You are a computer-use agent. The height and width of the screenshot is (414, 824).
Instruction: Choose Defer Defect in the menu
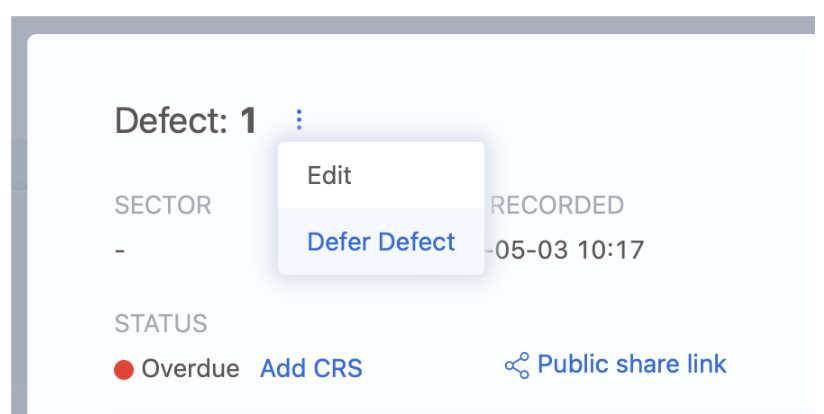click(381, 242)
